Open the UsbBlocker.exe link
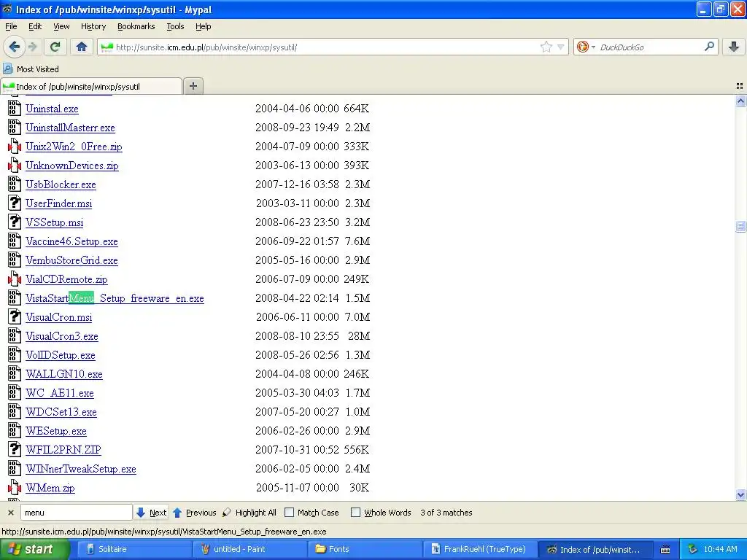The width and height of the screenshot is (747, 560). pos(61,184)
